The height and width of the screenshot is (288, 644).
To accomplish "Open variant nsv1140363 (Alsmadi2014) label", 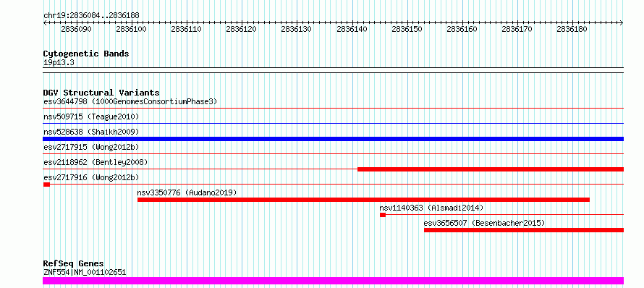I will click(431, 208).
